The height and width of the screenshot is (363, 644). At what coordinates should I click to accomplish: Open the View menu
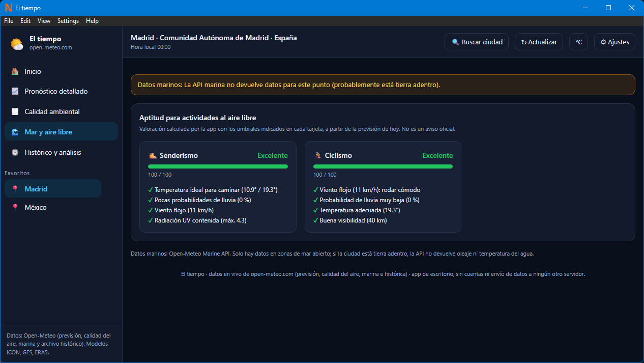coord(44,21)
